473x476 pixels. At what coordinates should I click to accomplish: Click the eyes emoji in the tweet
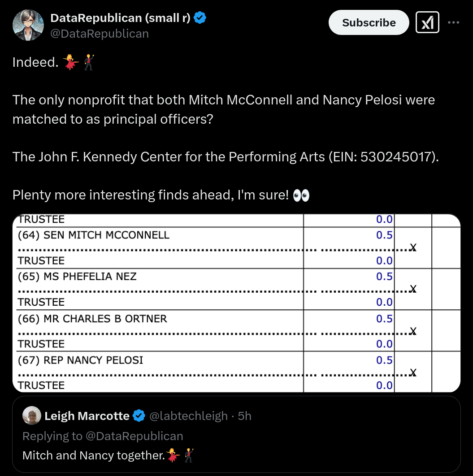301,195
